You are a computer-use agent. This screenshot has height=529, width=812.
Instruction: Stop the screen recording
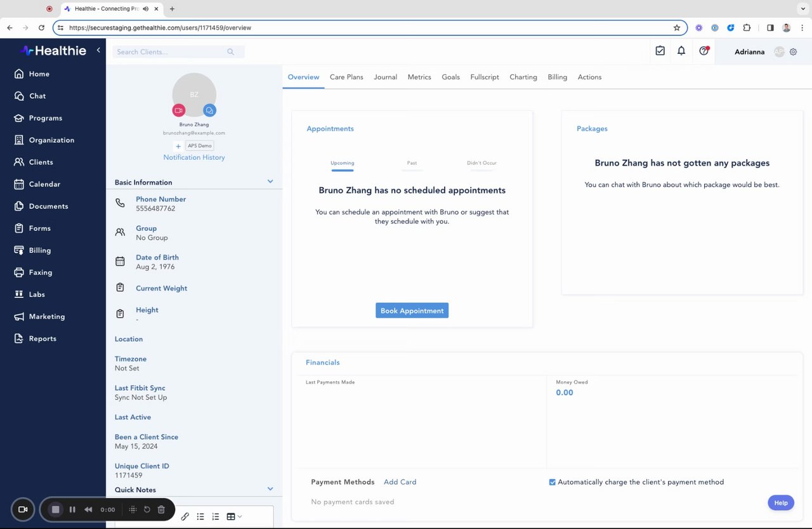click(56, 509)
